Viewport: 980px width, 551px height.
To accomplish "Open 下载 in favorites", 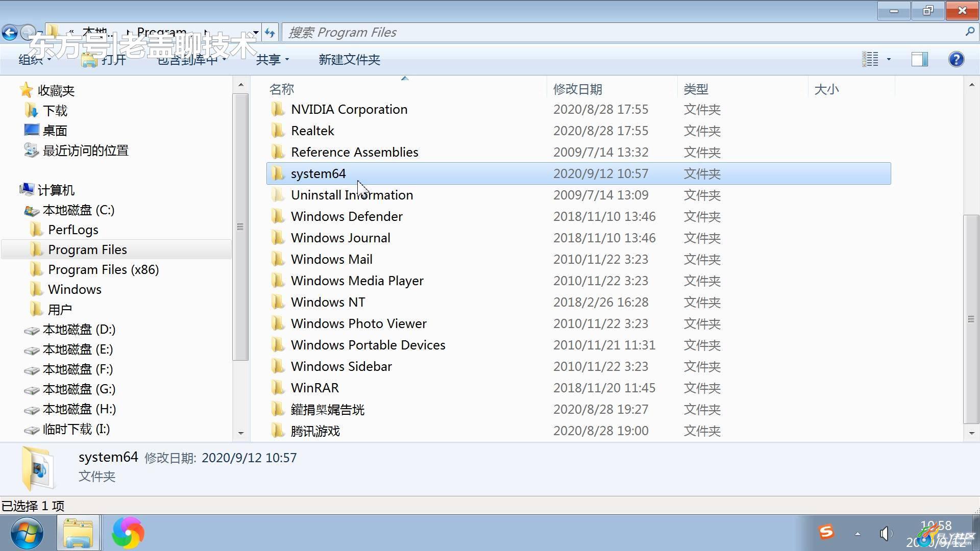I will pos(46,111).
